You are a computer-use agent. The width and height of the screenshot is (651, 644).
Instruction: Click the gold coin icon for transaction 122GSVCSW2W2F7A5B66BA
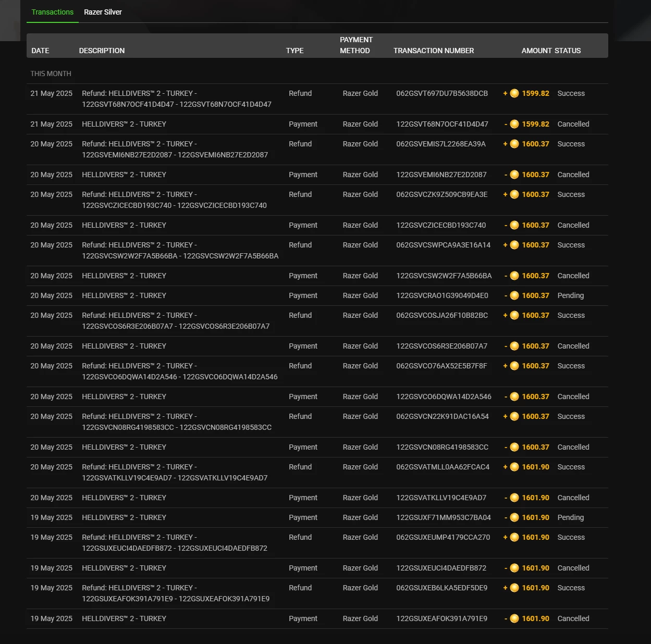click(514, 276)
